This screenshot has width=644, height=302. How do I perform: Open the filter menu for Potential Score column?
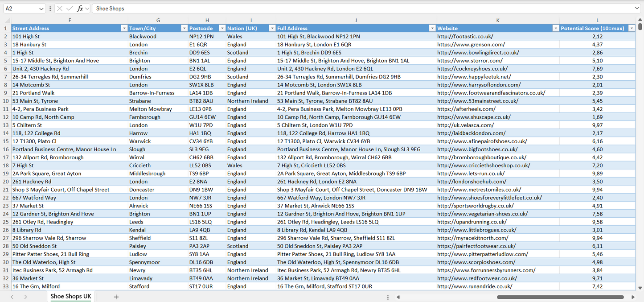point(632,28)
